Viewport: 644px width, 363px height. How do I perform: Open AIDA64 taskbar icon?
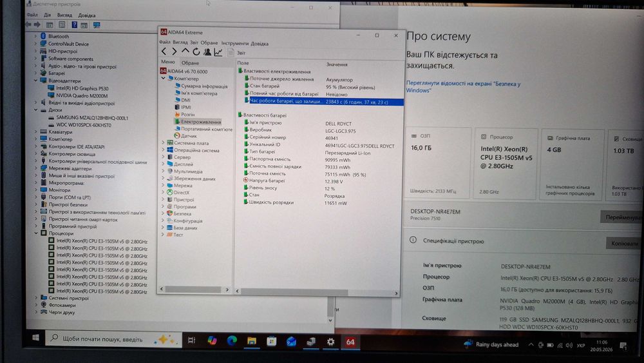click(x=350, y=342)
